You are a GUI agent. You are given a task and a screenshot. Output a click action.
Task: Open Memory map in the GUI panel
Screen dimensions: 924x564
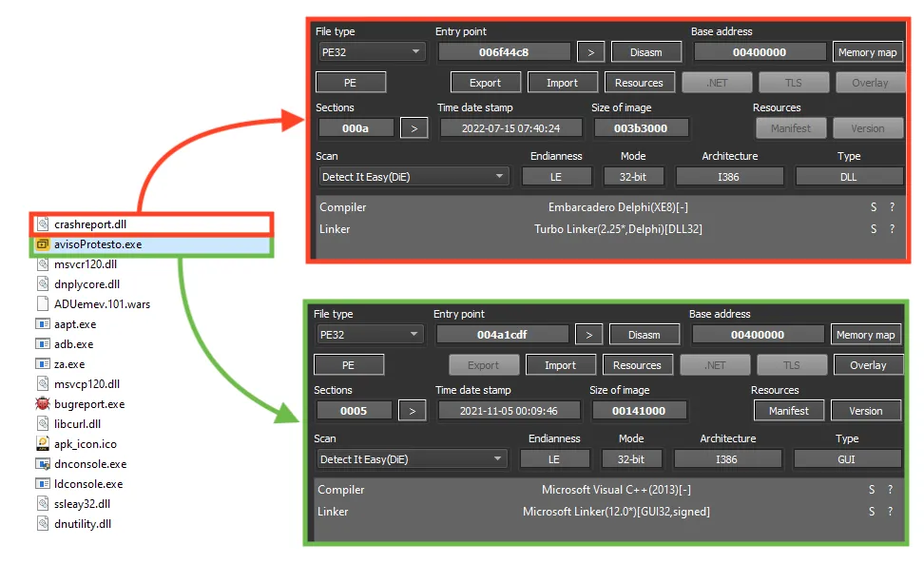click(x=866, y=335)
